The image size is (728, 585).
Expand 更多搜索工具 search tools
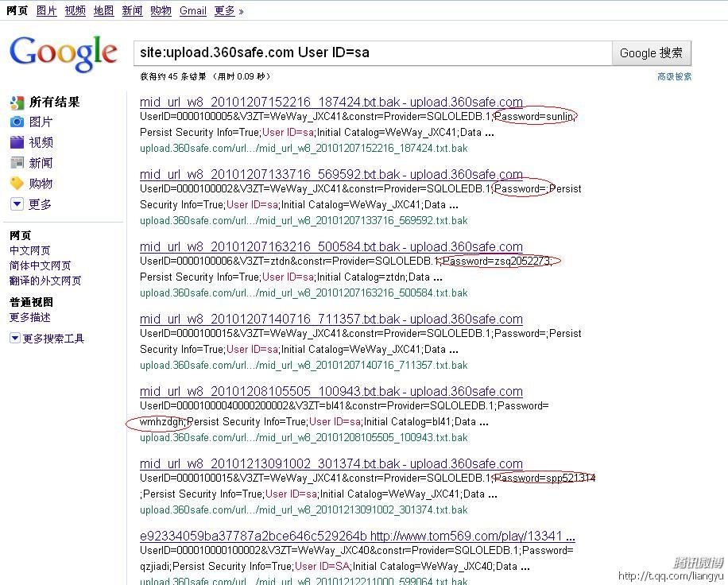[x=47, y=339]
